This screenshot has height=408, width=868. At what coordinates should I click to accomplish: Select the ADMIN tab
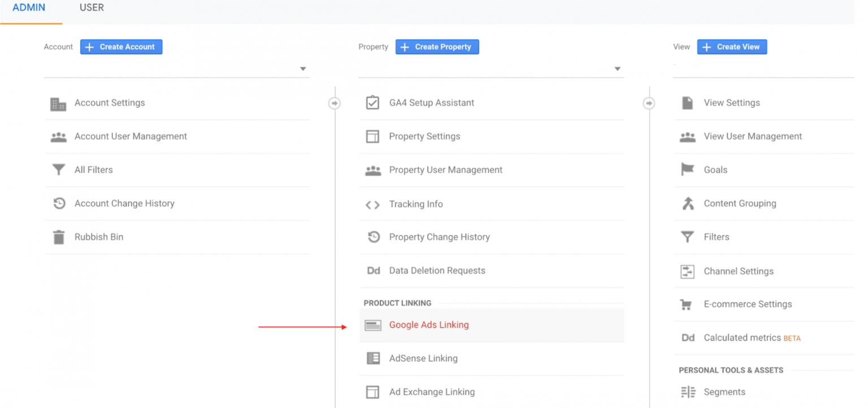pyautogui.click(x=29, y=8)
